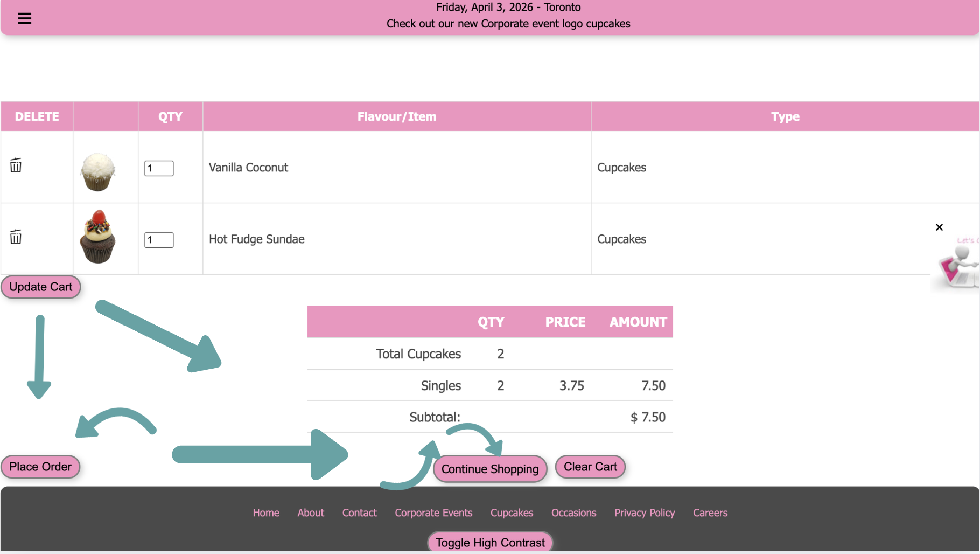The height and width of the screenshot is (554, 980).
Task: Click the AMOUNT header in summary table
Action: [638, 322]
